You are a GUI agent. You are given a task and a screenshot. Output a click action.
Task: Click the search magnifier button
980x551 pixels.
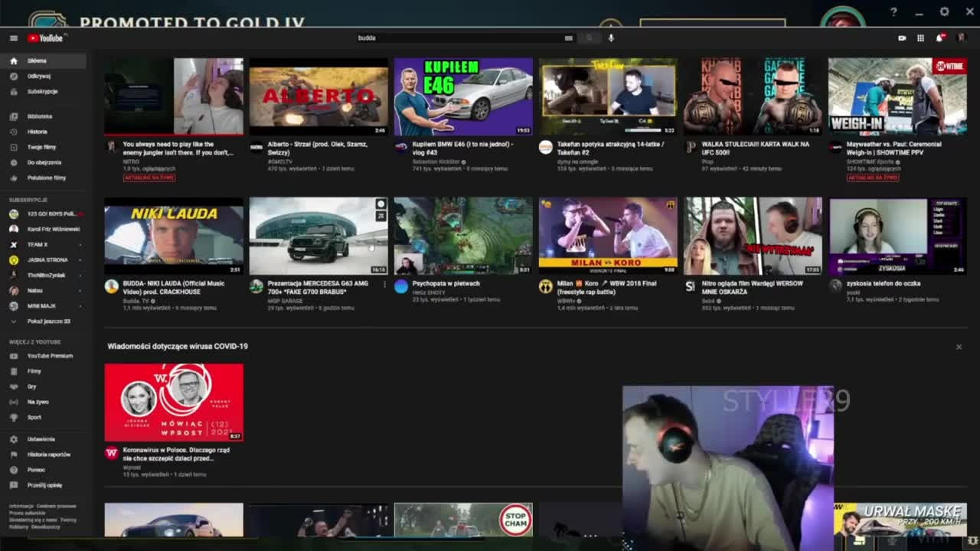(589, 37)
